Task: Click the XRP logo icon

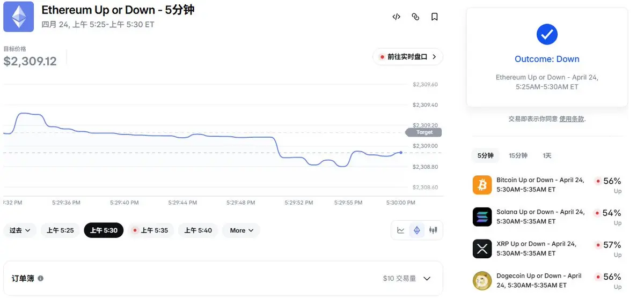Action: pyautogui.click(x=482, y=249)
